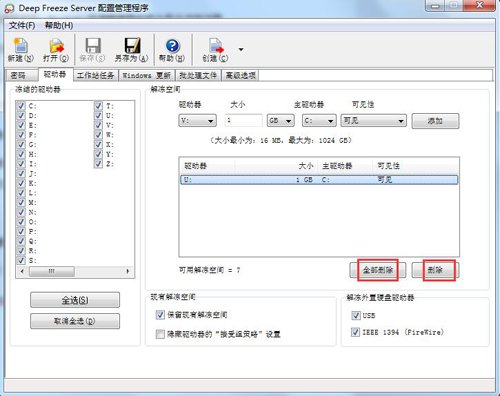Screen dimensions: 500x396
Task: Click the drive list horizontal scrollbar thumb
Action: pyautogui.click(x=52, y=271)
